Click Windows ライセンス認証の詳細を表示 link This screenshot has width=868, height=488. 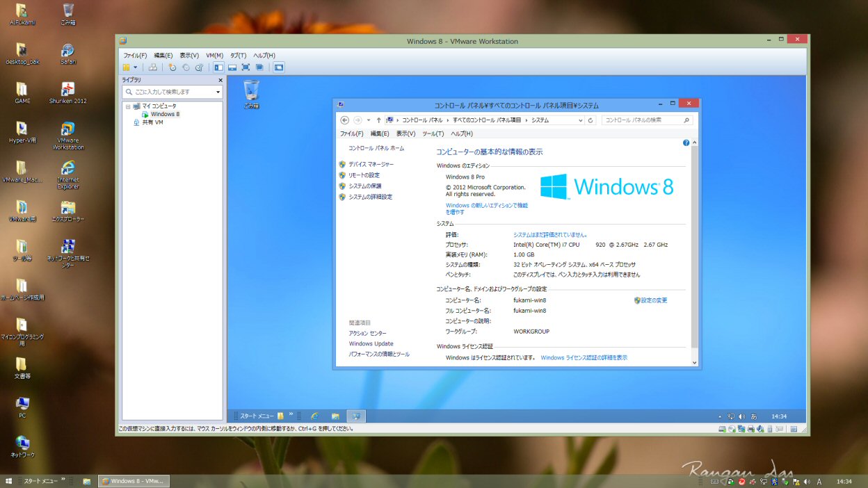point(584,357)
